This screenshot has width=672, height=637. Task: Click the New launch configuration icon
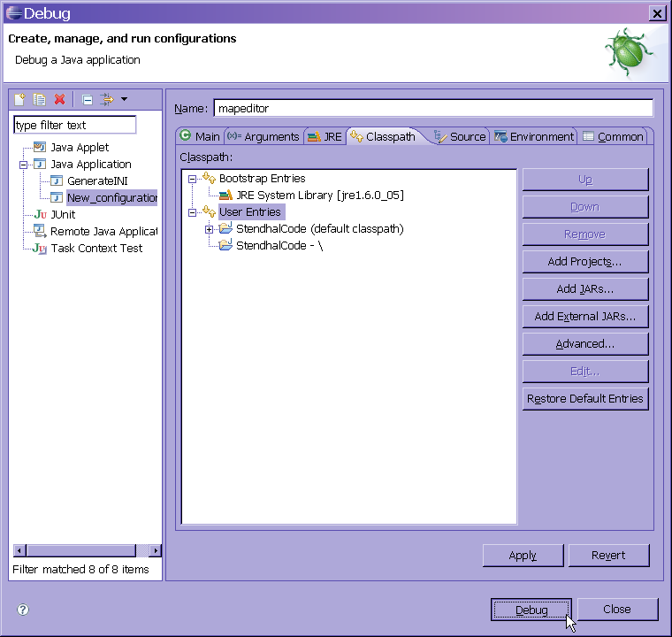(21, 100)
